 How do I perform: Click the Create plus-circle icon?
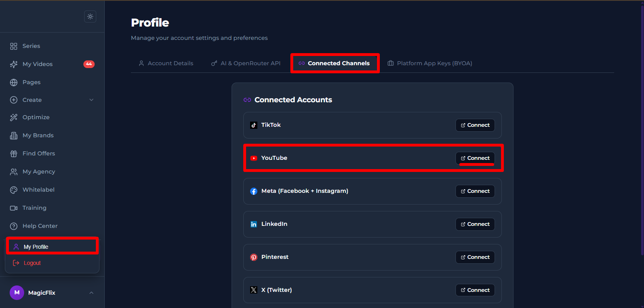coord(14,100)
